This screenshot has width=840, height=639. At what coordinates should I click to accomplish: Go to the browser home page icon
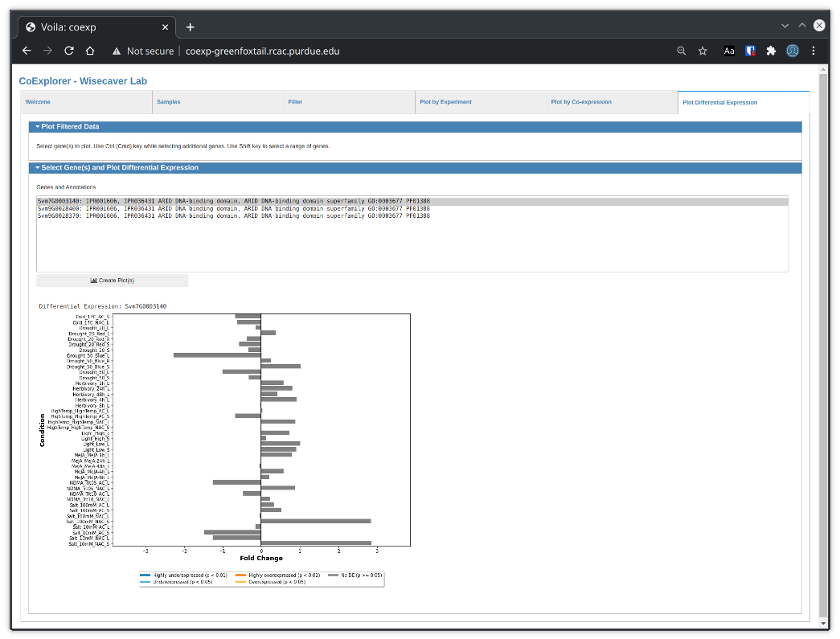coord(90,51)
